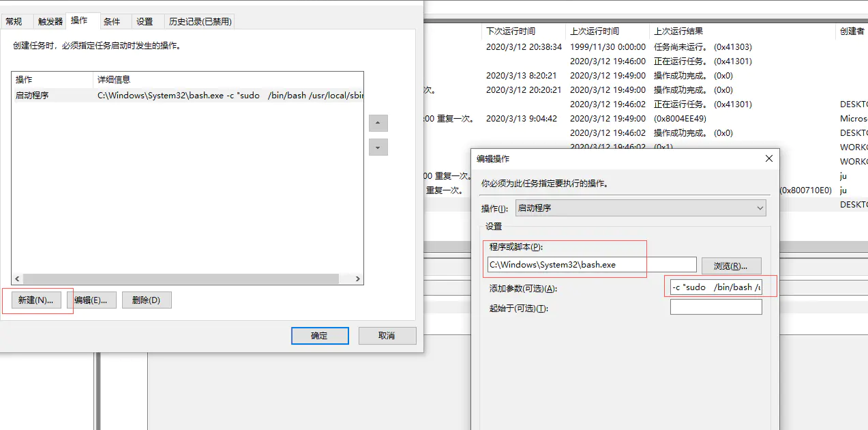
Task: Click the 取消 button
Action: [387, 336]
